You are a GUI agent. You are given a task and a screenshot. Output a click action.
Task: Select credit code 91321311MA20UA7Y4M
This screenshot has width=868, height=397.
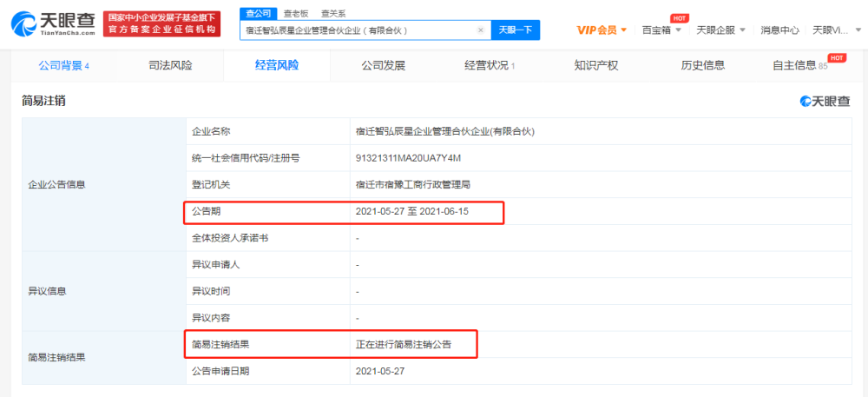click(409, 158)
